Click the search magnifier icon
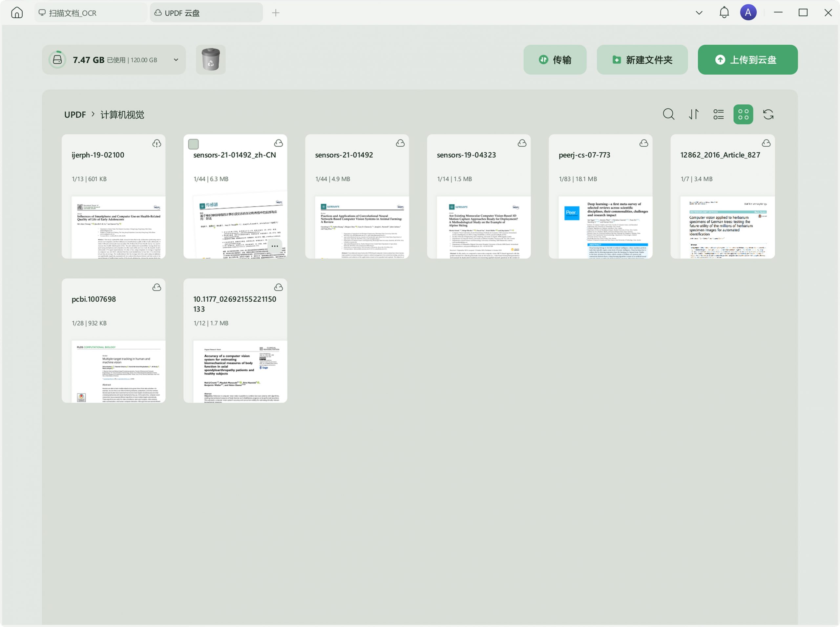This screenshot has height=627, width=840. [668, 114]
